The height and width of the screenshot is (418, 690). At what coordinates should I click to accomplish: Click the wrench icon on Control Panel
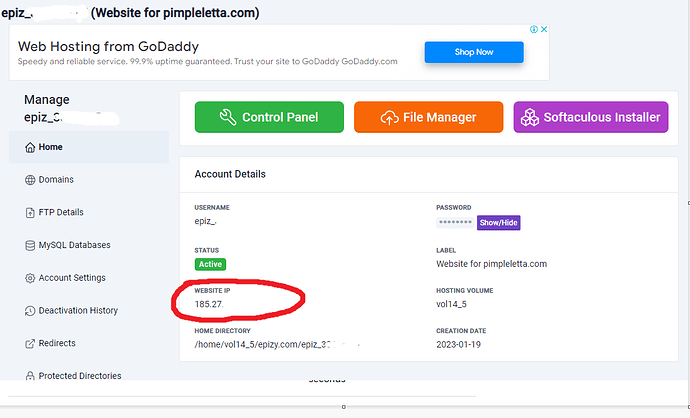pos(227,117)
